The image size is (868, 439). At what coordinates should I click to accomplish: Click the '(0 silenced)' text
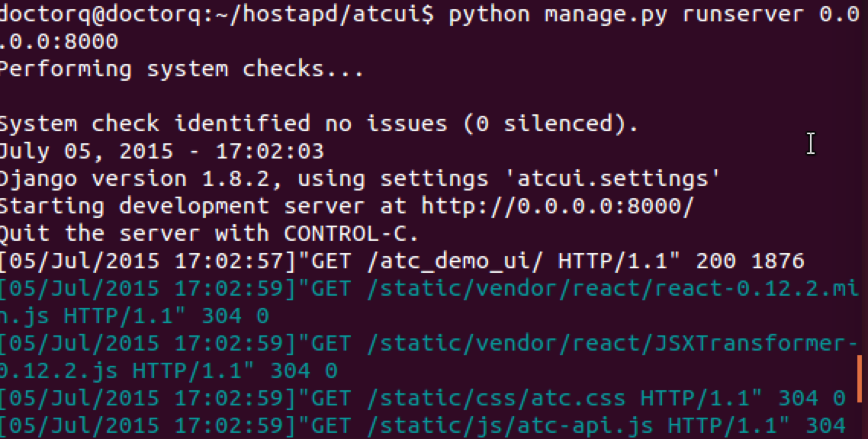pyautogui.click(x=558, y=123)
